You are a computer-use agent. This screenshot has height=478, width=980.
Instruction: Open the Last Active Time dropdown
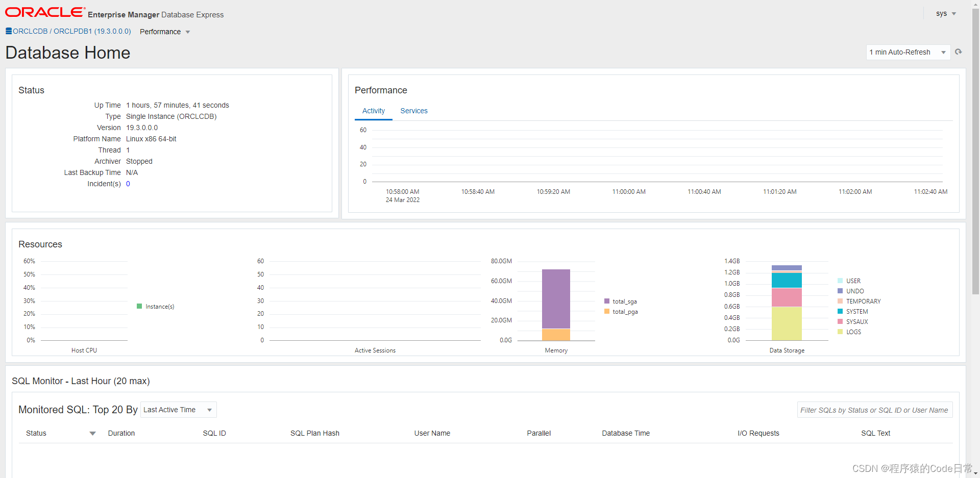178,410
